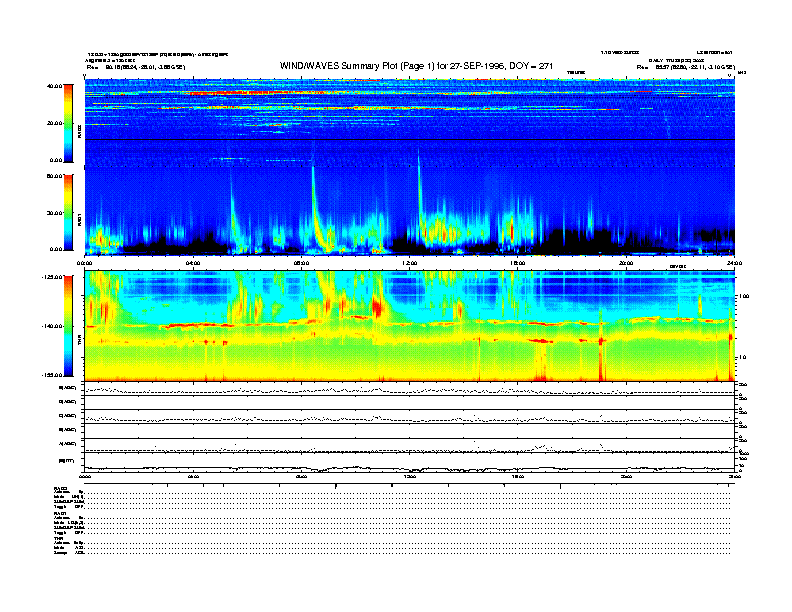Image resolution: width=792 pixels, height=612 pixels.
Task: Click the 60.00 label on RAD1 scale
Action: (x=54, y=176)
